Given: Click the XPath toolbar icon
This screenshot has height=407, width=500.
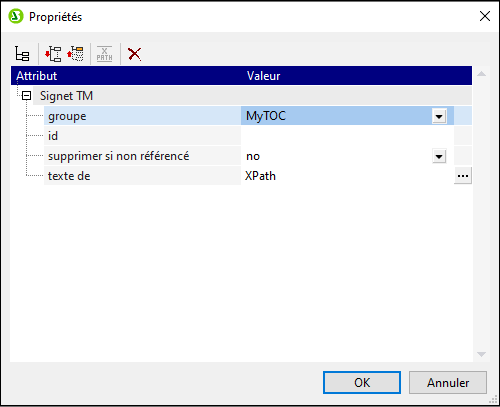Looking at the screenshot, I should coord(104,54).
